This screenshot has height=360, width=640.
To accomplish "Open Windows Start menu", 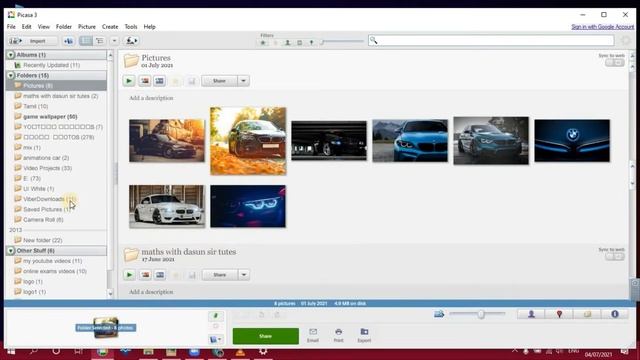I will pos(11,351).
